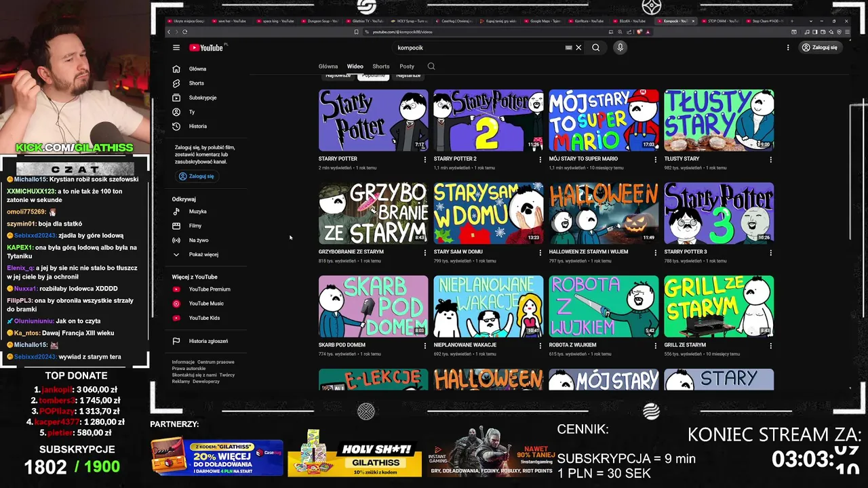Search within the channel via tab-bar magnifier
This screenshot has width=868, height=488.
tap(431, 66)
